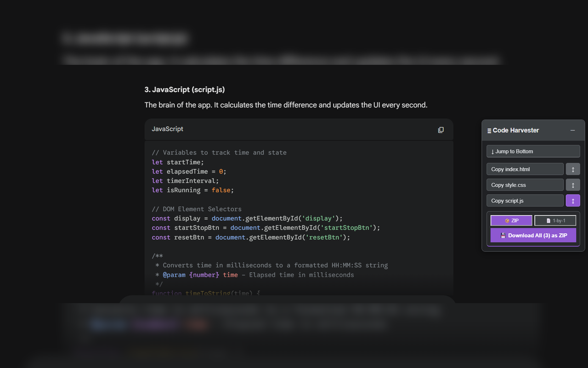This screenshot has width=588, height=368.
Task: Click the scroll arrow beside Copy index.html
Action: [573, 169]
